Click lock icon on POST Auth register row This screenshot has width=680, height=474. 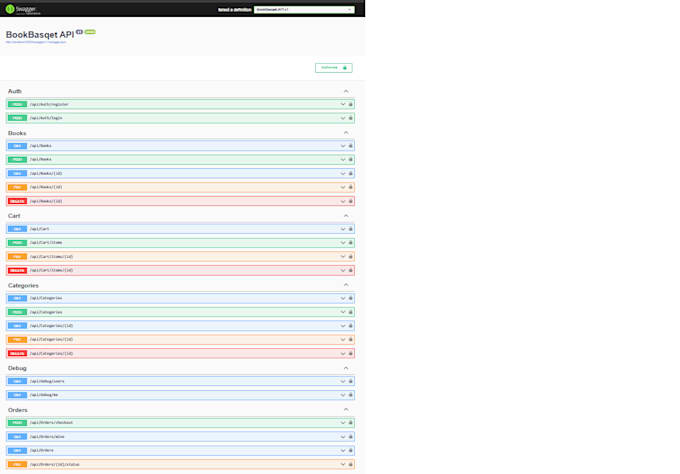pos(350,104)
